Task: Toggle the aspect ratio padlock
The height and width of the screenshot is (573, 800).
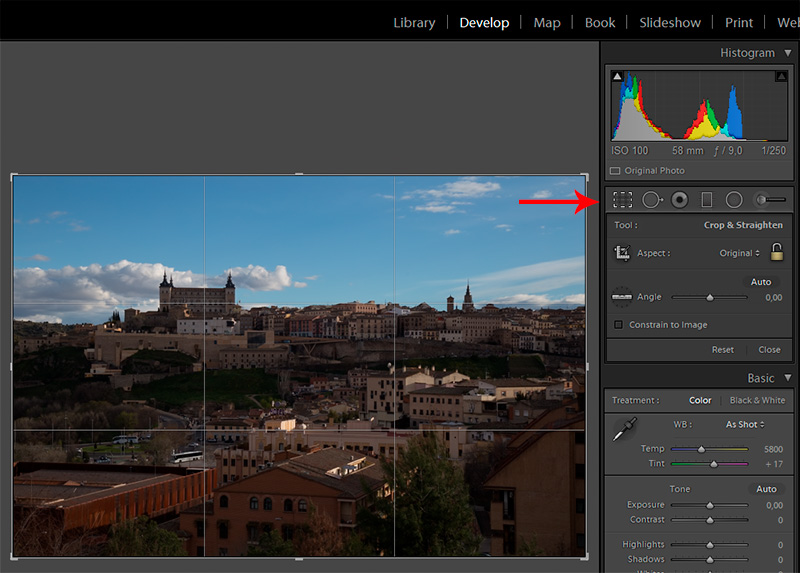Action: tap(777, 252)
